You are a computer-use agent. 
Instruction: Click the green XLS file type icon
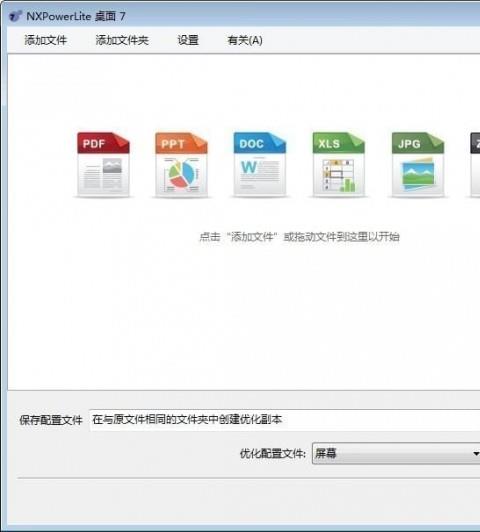point(339,164)
